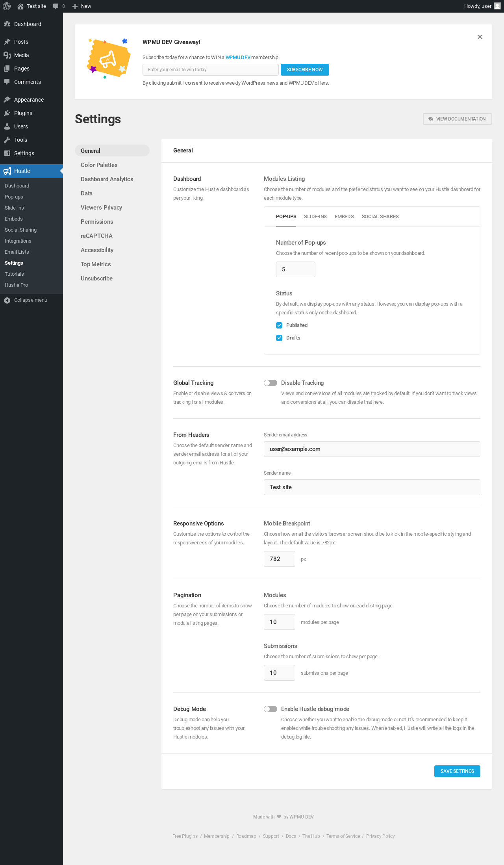The width and height of the screenshot is (504, 865).
Task: Open the Color Palettes settings section
Action: click(x=99, y=165)
